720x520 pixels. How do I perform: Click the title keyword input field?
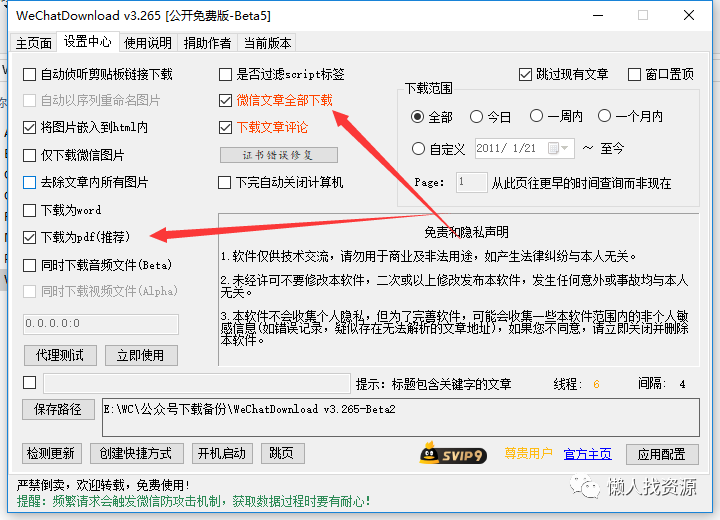pos(197,383)
